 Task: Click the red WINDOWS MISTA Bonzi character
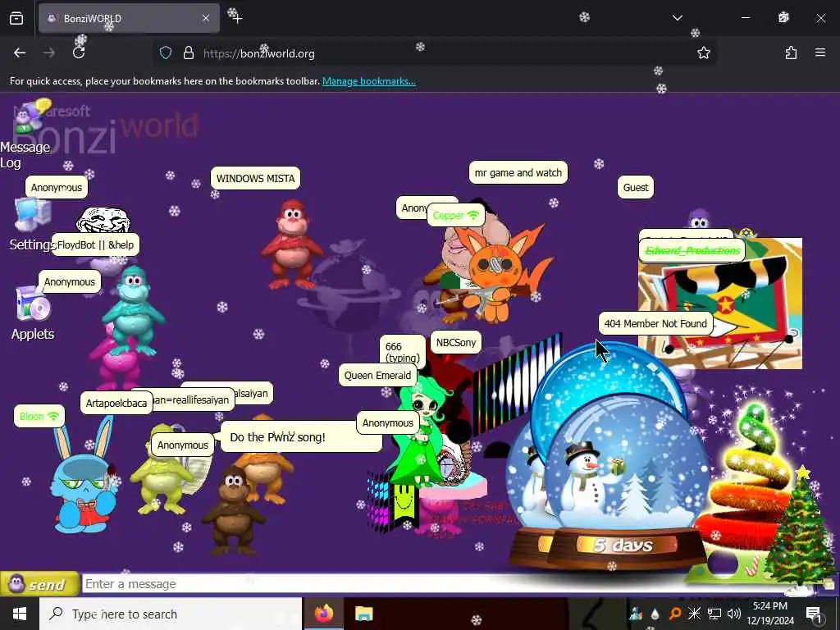(291, 244)
